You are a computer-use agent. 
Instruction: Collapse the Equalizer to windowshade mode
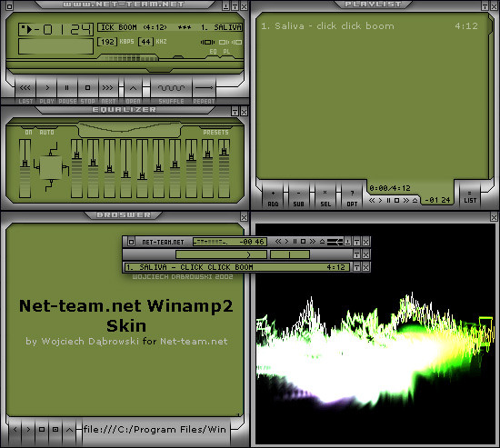pyautogui.click(x=235, y=112)
